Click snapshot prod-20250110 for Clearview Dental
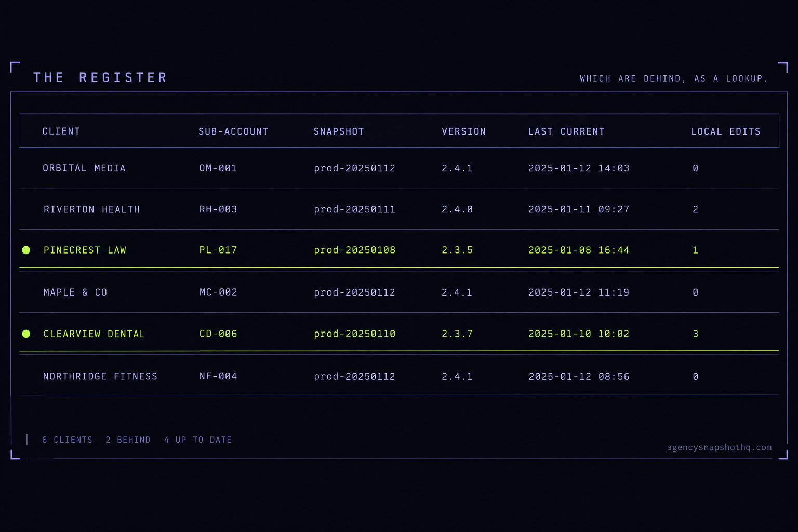798x532 pixels. pos(355,334)
